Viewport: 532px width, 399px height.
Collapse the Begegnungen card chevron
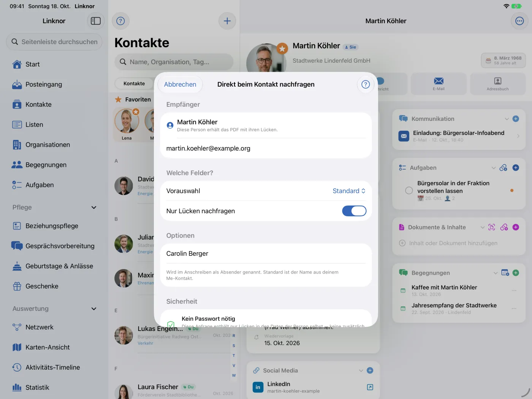[x=496, y=273]
